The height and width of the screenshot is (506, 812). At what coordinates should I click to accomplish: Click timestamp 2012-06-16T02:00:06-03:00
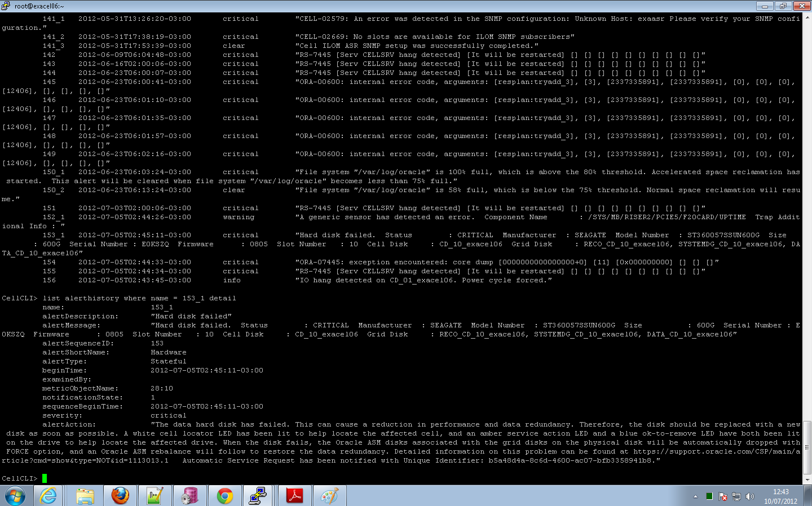point(135,64)
